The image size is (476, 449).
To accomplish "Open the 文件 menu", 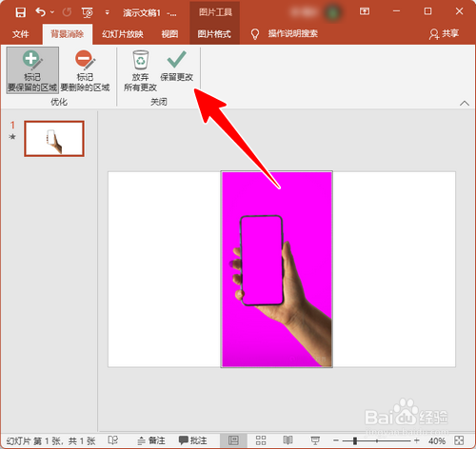I will [x=21, y=33].
